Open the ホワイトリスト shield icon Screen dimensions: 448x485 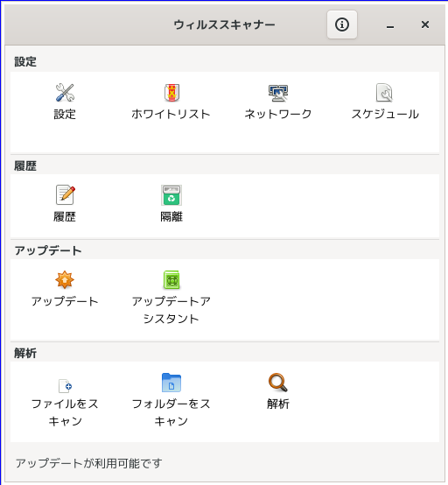(171, 93)
